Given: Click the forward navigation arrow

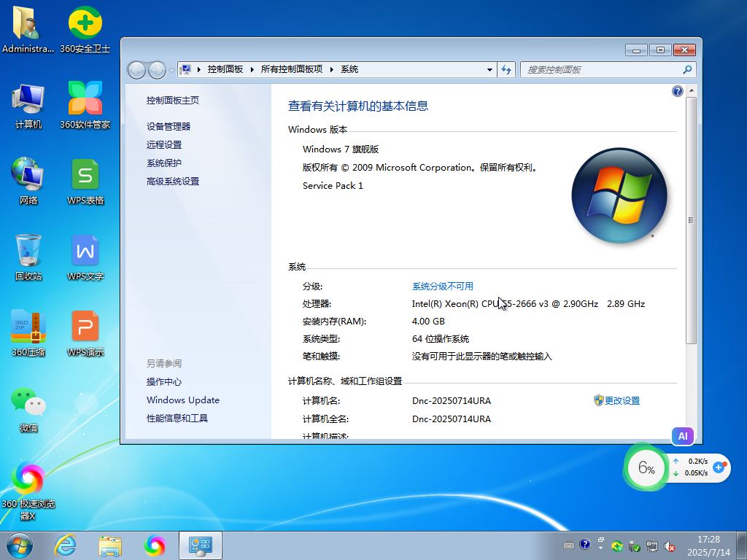Looking at the screenshot, I should click(157, 70).
